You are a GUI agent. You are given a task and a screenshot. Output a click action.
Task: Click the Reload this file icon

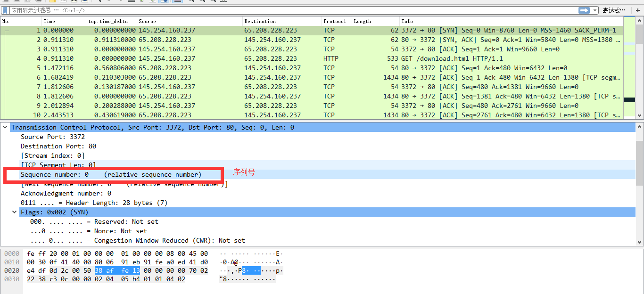[x=85, y=1]
